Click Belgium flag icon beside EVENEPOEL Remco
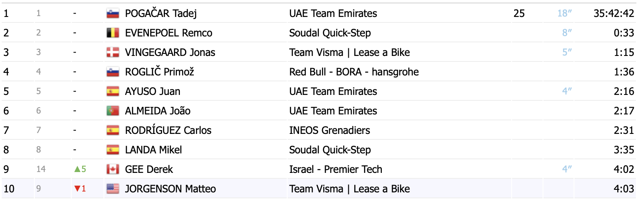 (112, 33)
